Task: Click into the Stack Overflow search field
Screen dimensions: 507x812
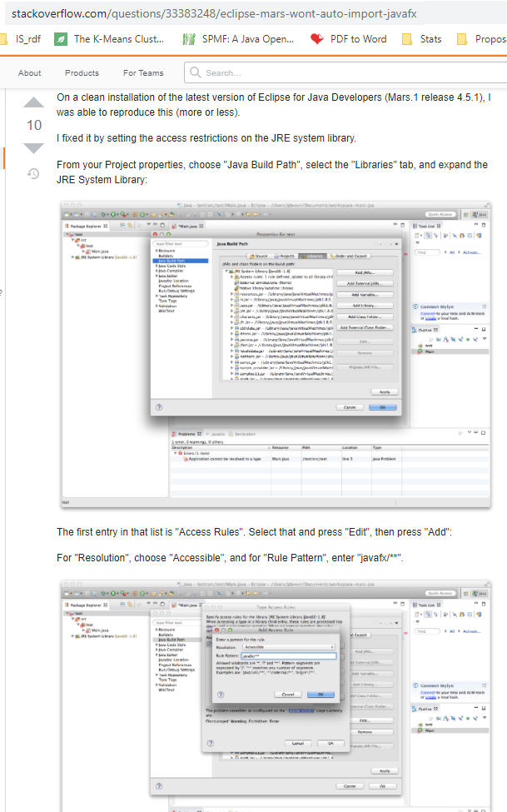Action: tap(345, 72)
